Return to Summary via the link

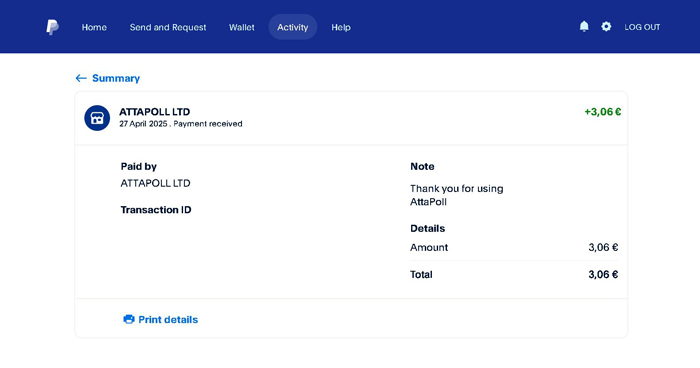[x=116, y=78]
